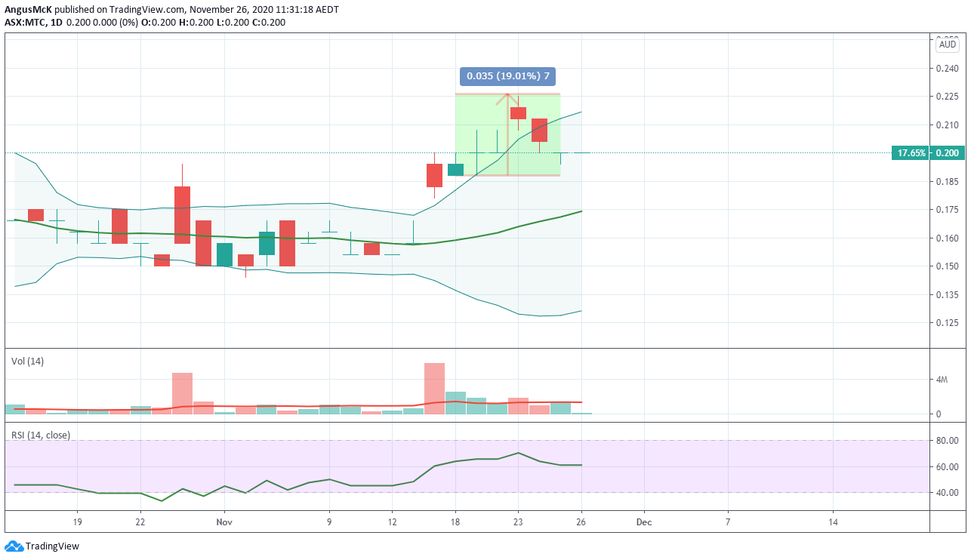
Task: Click the Dec date label on time axis
Action: pos(643,522)
